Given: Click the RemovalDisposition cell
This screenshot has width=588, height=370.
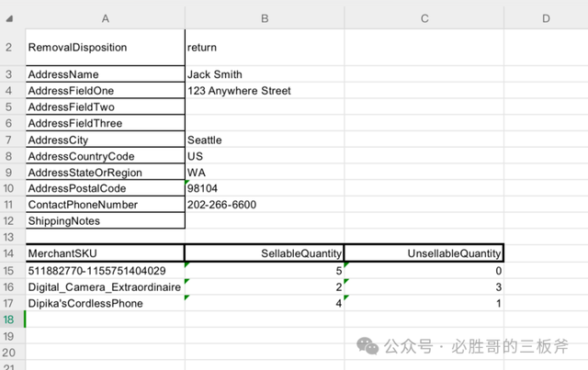Looking at the screenshot, I should [x=106, y=48].
